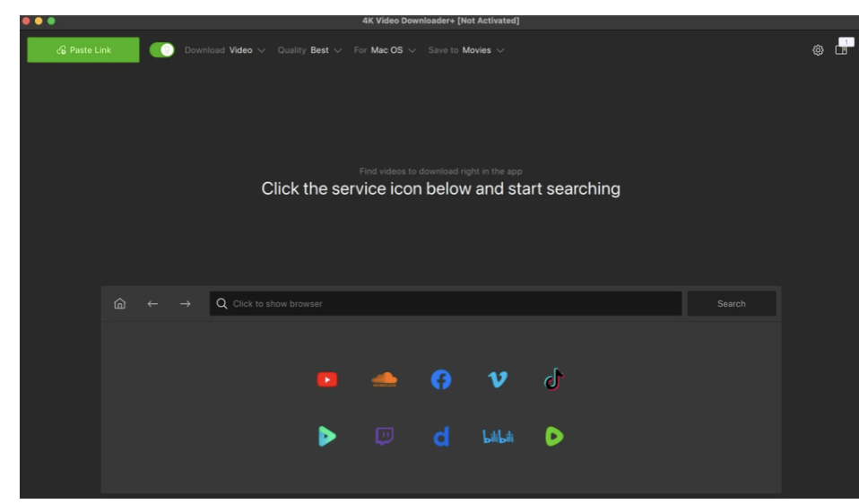Open the green play service icon
This screenshot has height=504, width=859.
coord(554,436)
